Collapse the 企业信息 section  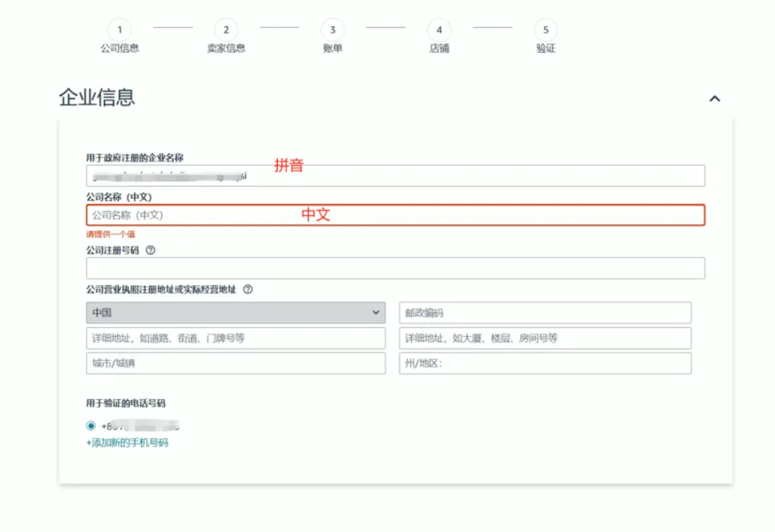point(715,98)
